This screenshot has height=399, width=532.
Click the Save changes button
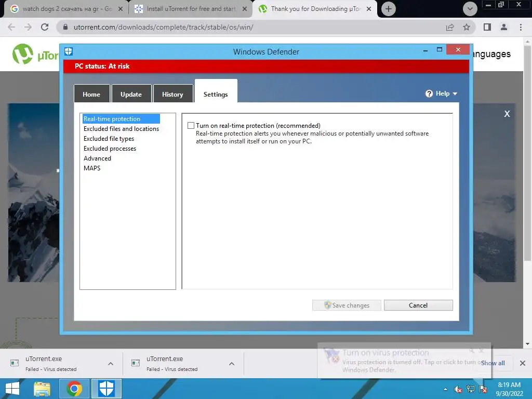pyautogui.click(x=347, y=305)
